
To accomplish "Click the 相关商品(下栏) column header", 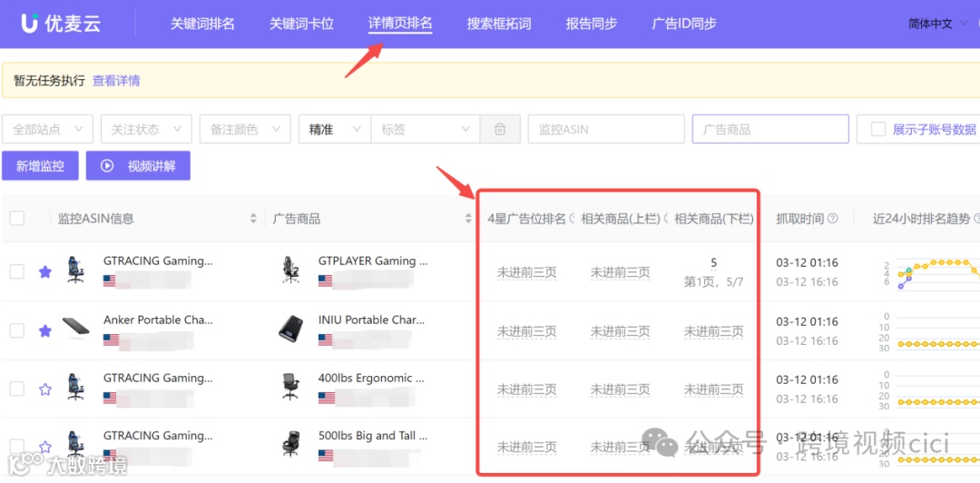I will (x=714, y=219).
